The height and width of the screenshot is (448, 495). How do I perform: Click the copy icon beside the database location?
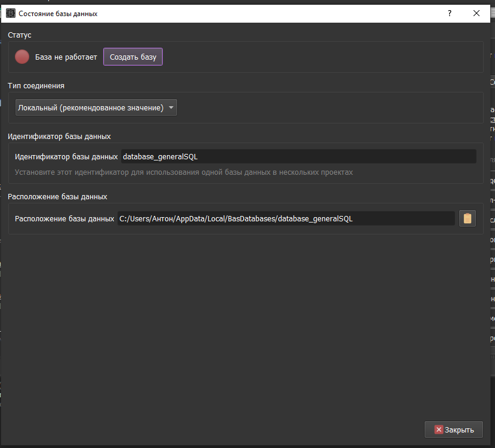click(x=468, y=218)
